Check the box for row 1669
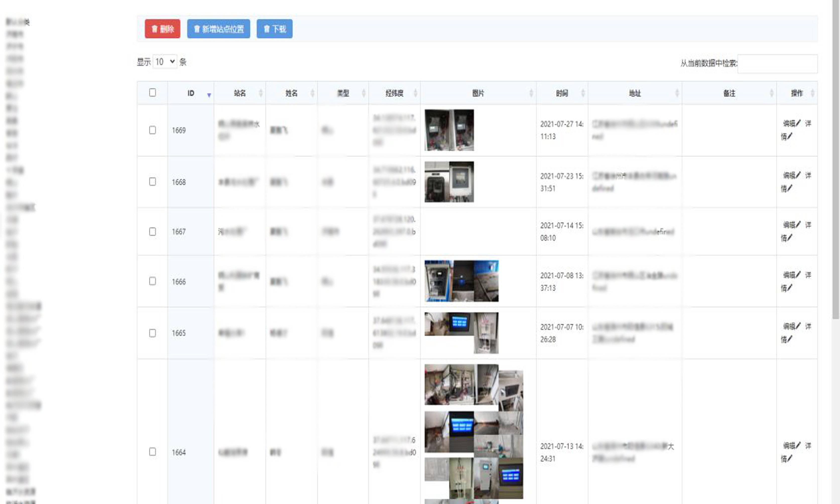The height and width of the screenshot is (504, 840). 153,130
